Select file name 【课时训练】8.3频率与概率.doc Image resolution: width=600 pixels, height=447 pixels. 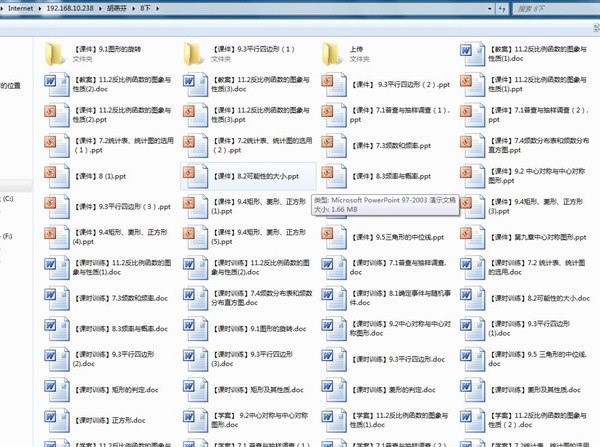[x=122, y=329]
